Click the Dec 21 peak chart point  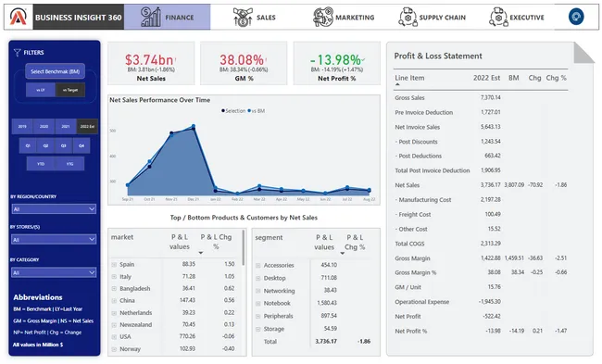coord(194,126)
